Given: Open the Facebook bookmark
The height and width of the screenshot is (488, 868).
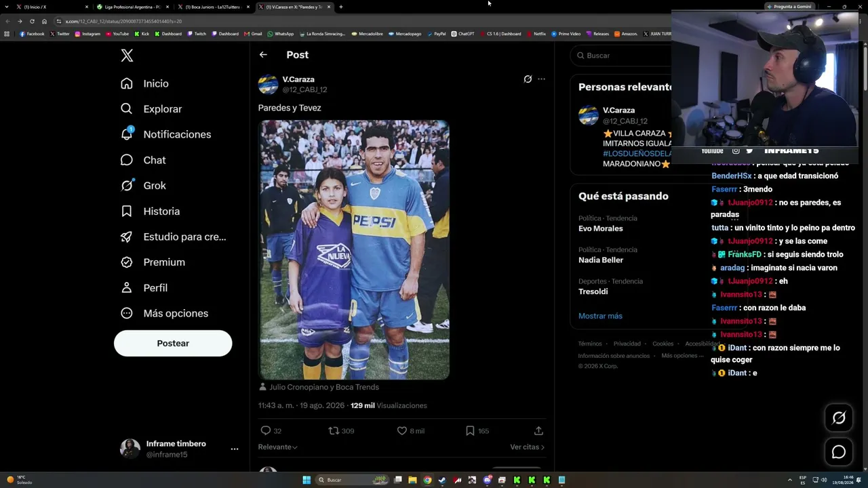Looking at the screenshot, I should 32,34.
